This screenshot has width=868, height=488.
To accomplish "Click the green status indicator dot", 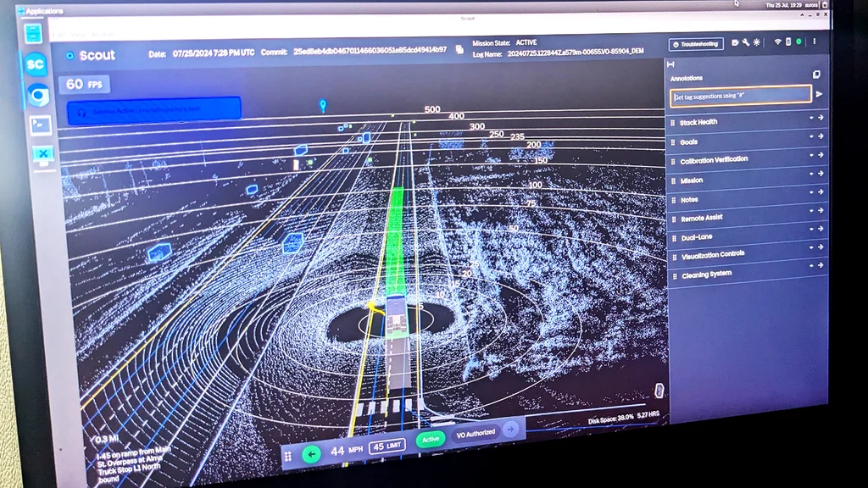I will (798, 42).
